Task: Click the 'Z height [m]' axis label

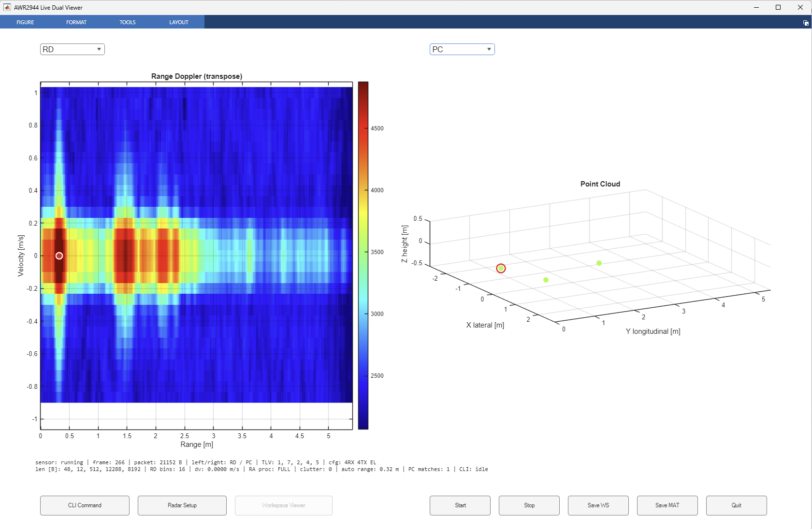Action: [x=405, y=244]
